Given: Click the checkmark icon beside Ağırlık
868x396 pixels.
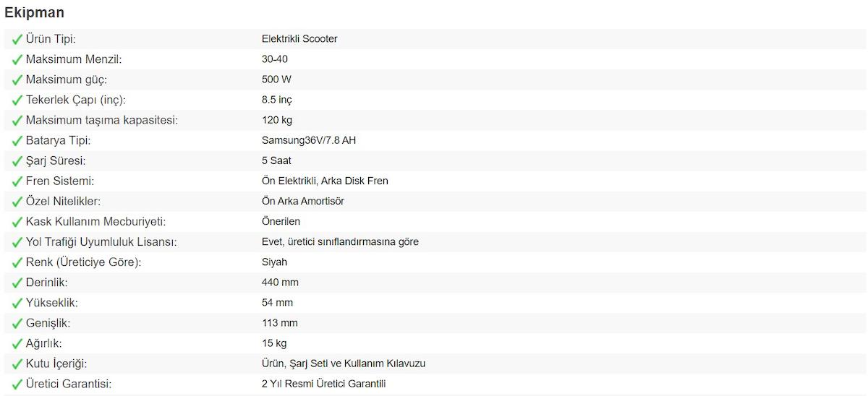Looking at the screenshot, I should pyautogui.click(x=17, y=344).
